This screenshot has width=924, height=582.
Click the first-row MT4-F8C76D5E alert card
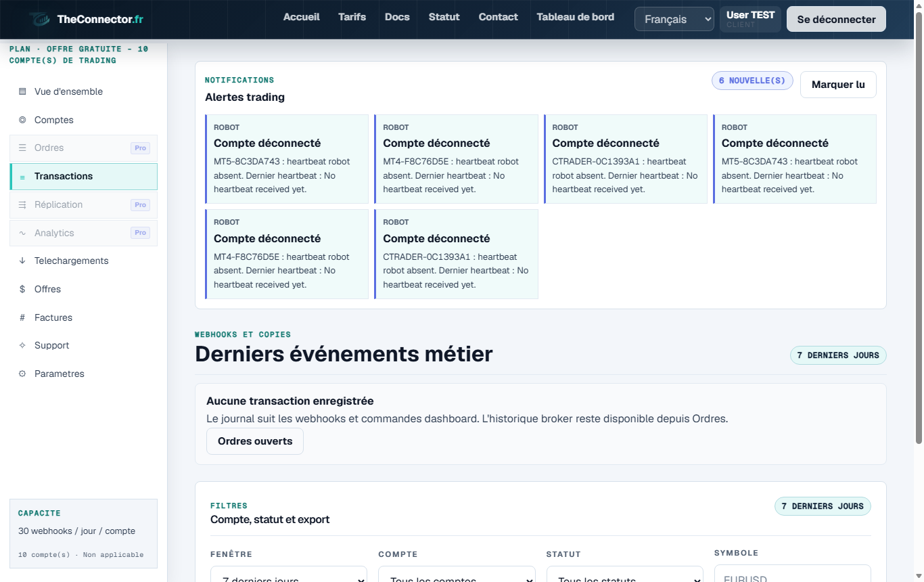coord(456,159)
